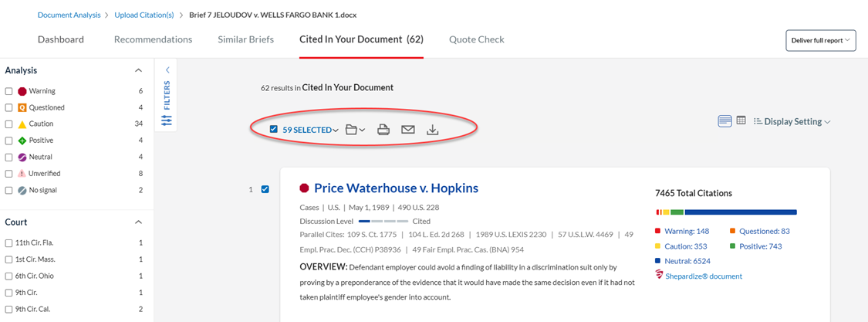Switch to grid table view icon

pos(741,120)
